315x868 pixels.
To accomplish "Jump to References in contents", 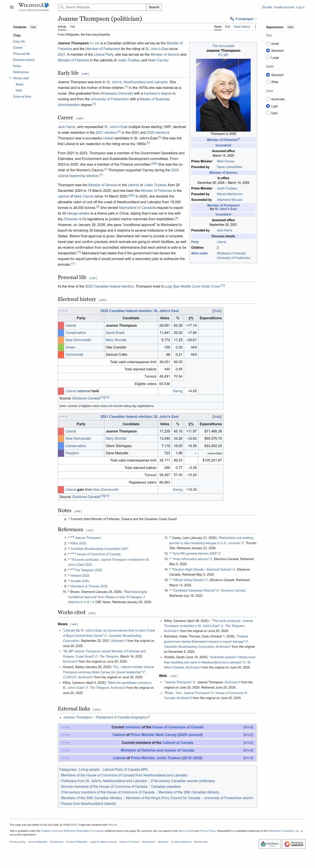I will 21,72.
